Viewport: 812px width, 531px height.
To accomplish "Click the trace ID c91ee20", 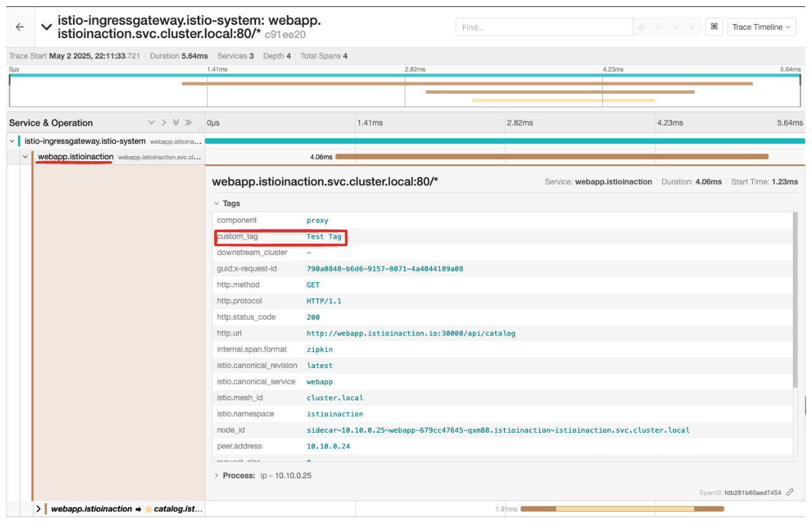I will click(x=285, y=35).
